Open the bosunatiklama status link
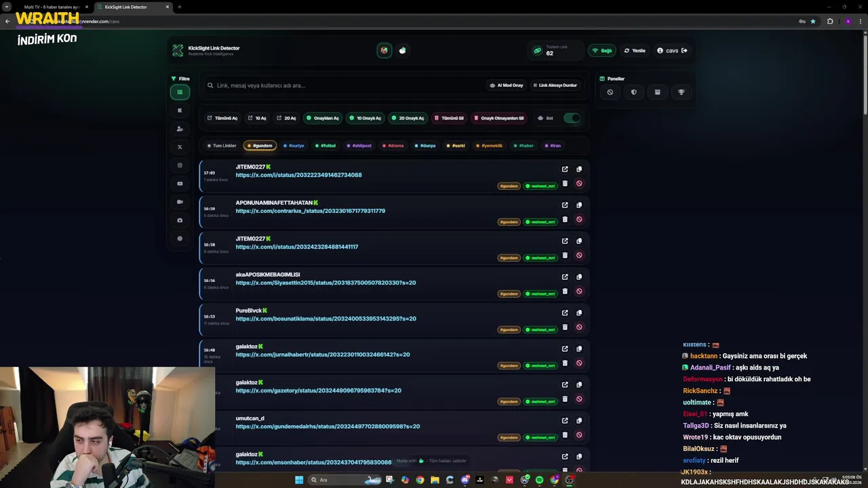The image size is (868, 488). tap(326, 319)
